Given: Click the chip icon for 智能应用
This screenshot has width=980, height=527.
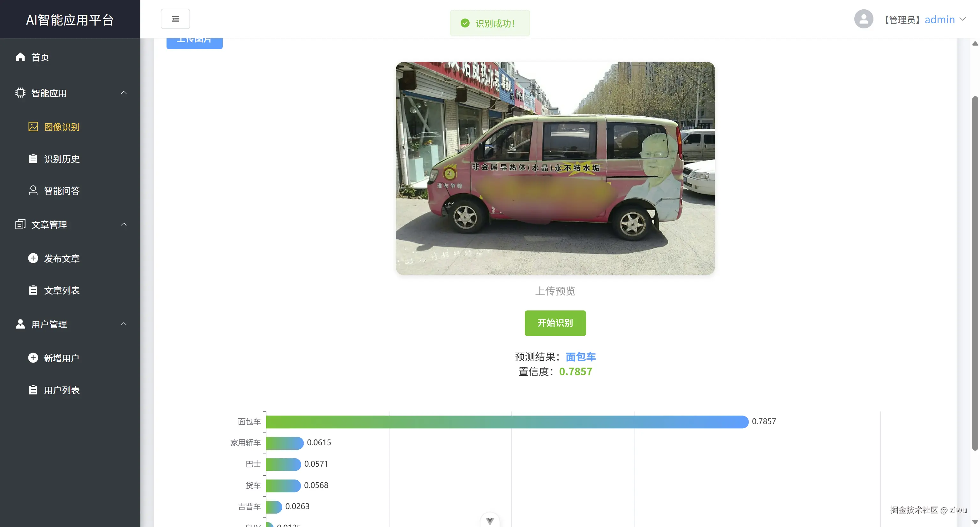Looking at the screenshot, I should pyautogui.click(x=20, y=93).
